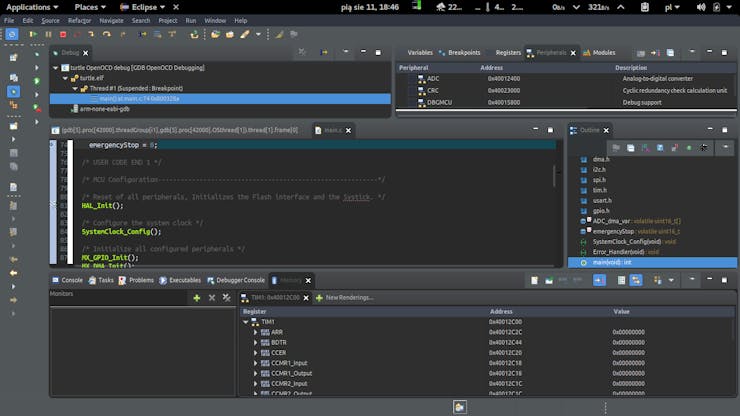The width and height of the screenshot is (740, 416).
Task: Expand the BDTR register row
Action: pyautogui.click(x=255, y=343)
